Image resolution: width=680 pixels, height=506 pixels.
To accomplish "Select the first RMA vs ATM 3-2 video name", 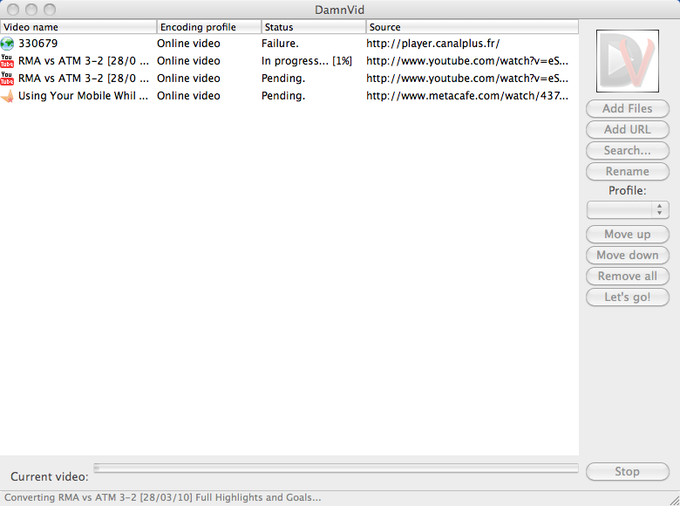I will coord(83,61).
